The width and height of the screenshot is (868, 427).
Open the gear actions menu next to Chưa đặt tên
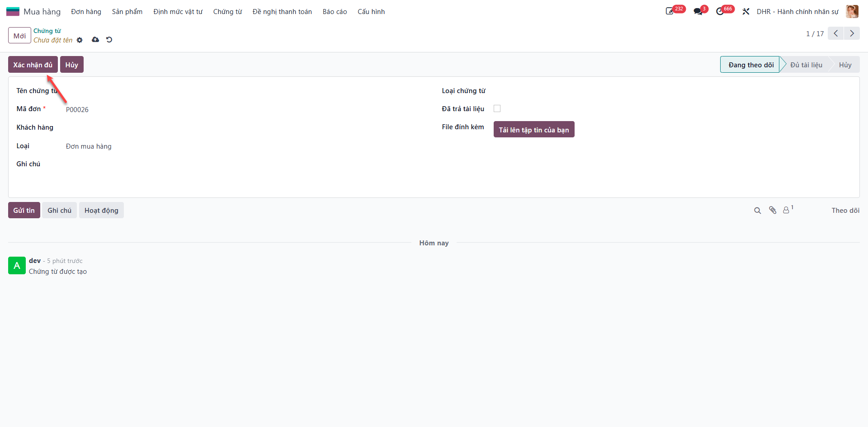(x=80, y=40)
